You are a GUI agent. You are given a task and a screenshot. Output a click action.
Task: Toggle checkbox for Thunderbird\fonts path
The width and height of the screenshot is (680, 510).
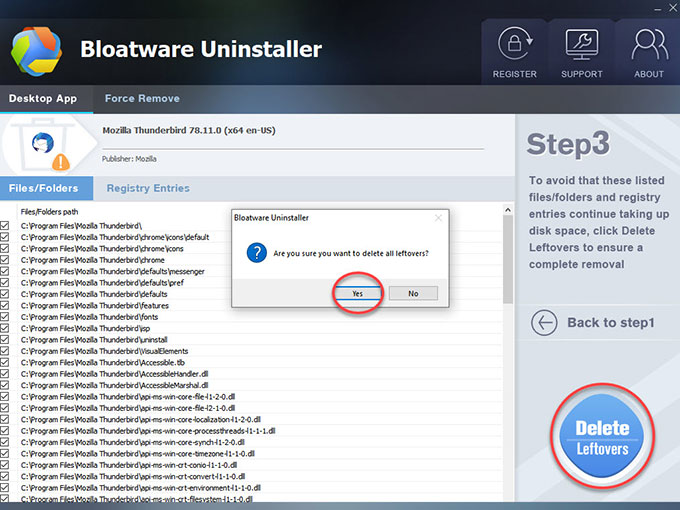coord(5,317)
